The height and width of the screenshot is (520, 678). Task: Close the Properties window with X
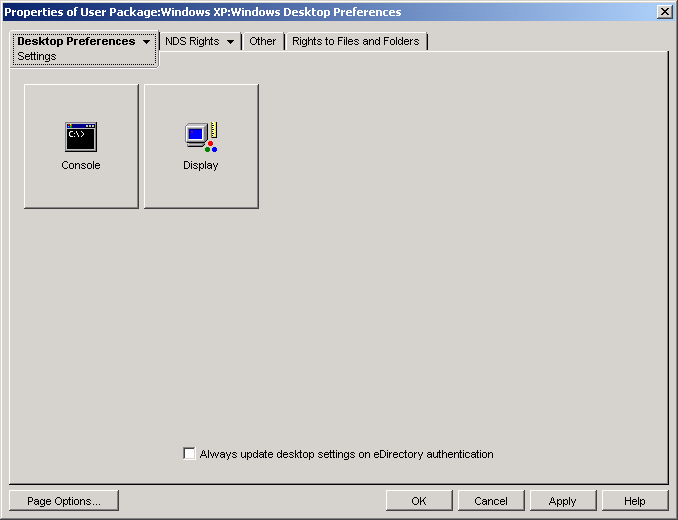665,12
